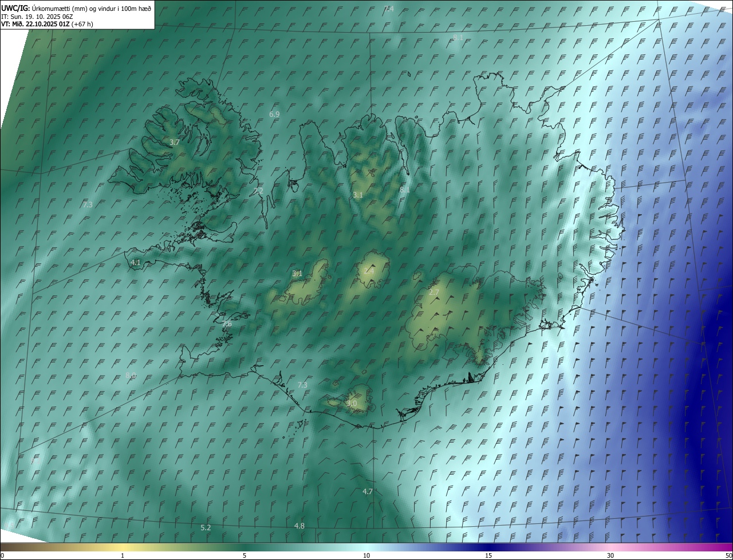
Task: Click the '(+67 h)' forecast offset
Action: click(83, 24)
